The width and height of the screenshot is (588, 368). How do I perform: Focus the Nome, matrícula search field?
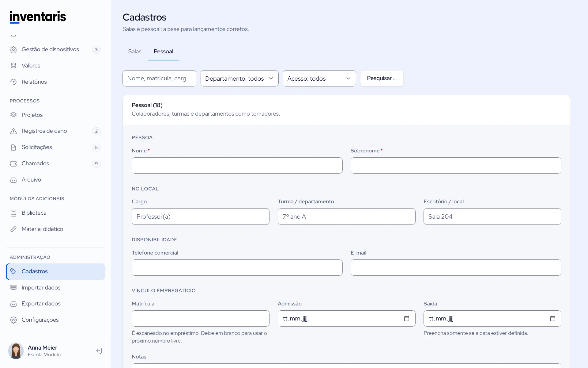[159, 79]
